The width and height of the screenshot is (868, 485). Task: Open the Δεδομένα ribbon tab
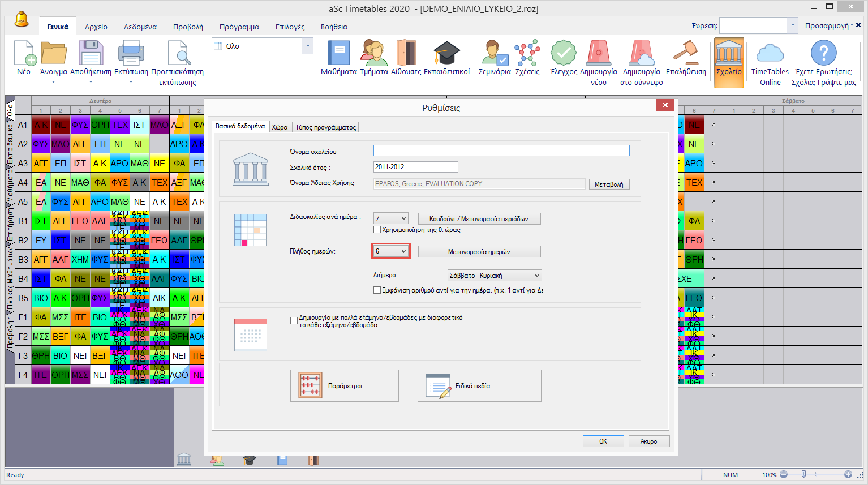140,27
